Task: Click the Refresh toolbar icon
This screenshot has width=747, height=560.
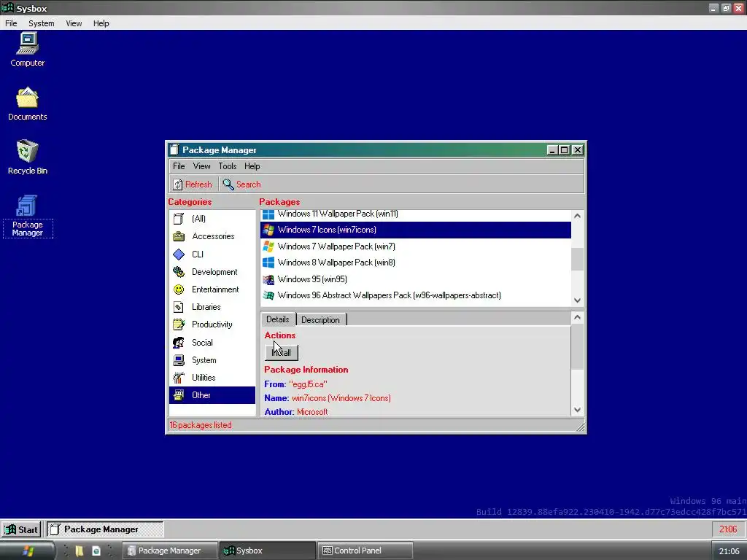Action: click(178, 184)
